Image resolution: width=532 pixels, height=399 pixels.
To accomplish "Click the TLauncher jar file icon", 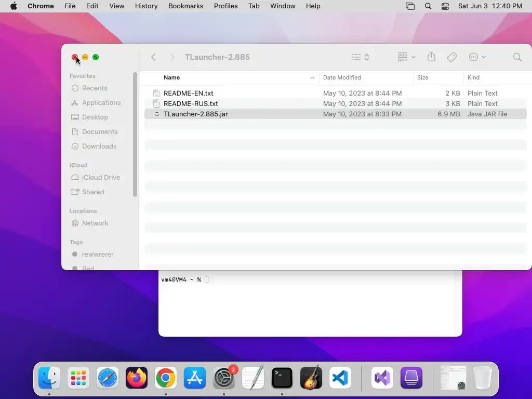I will point(156,114).
